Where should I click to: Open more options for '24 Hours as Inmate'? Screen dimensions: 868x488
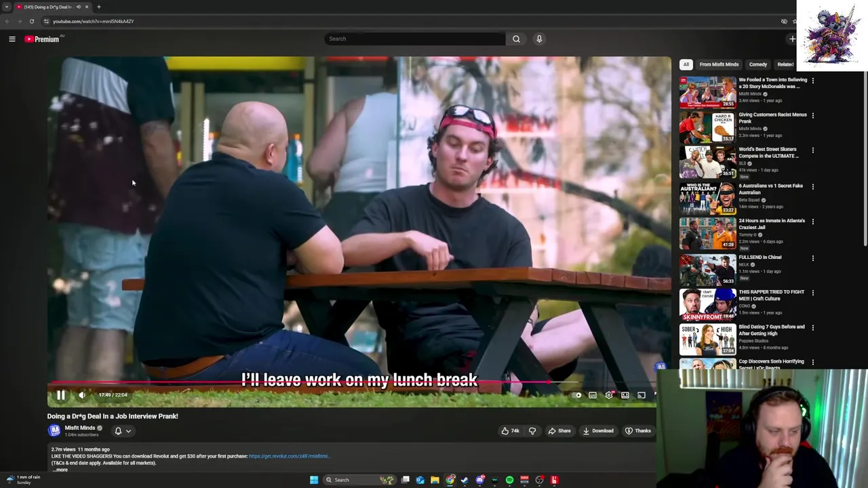point(812,222)
